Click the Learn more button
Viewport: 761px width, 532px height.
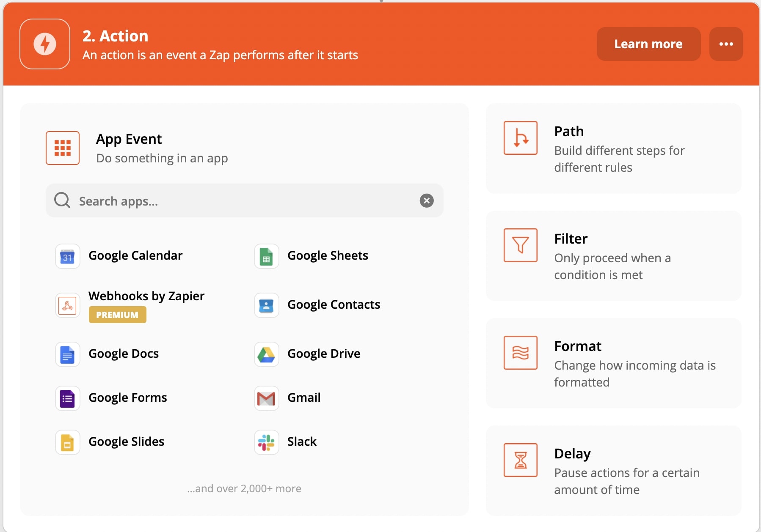pos(648,44)
